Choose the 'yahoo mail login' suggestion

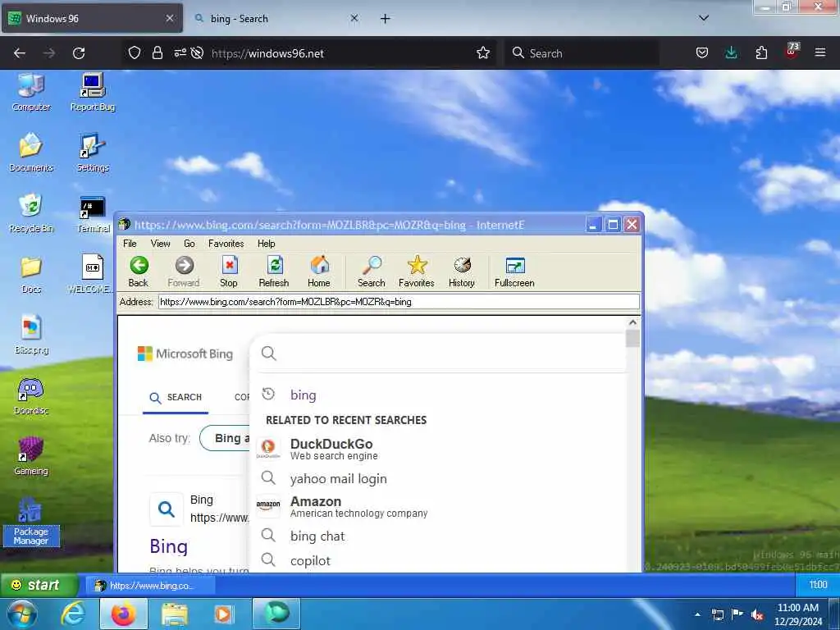coord(338,478)
